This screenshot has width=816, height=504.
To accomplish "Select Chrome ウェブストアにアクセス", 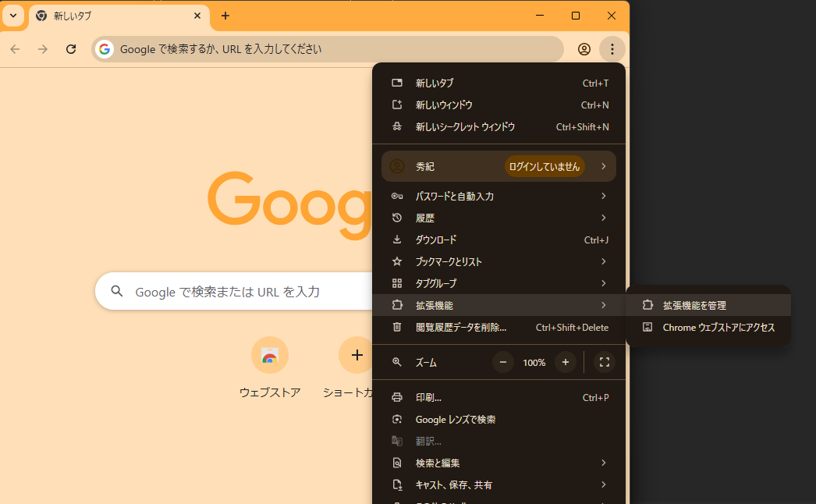I will click(716, 327).
